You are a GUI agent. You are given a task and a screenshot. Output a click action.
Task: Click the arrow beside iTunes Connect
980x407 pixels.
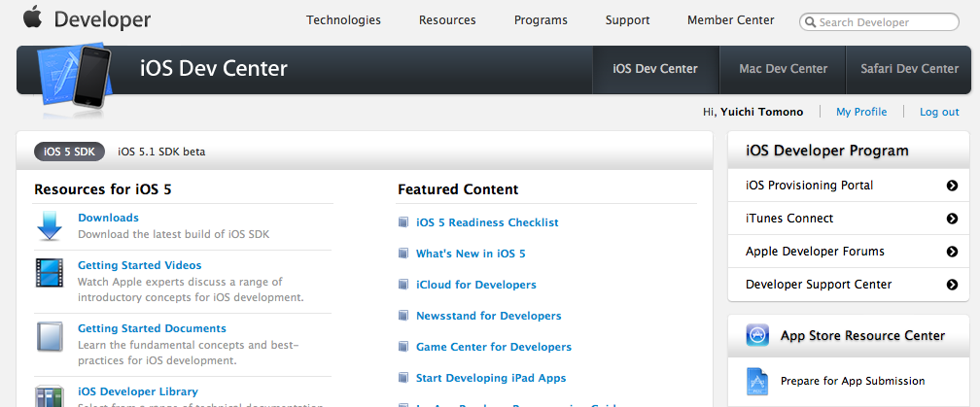[x=952, y=219]
